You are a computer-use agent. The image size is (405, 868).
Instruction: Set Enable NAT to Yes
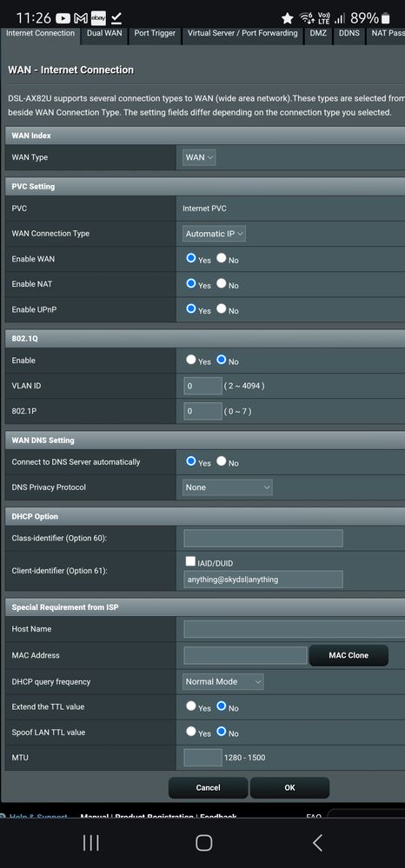pyautogui.click(x=191, y=283)
